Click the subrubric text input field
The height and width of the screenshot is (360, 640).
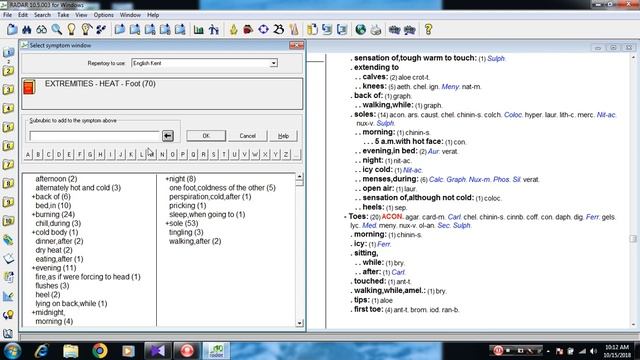95,136
